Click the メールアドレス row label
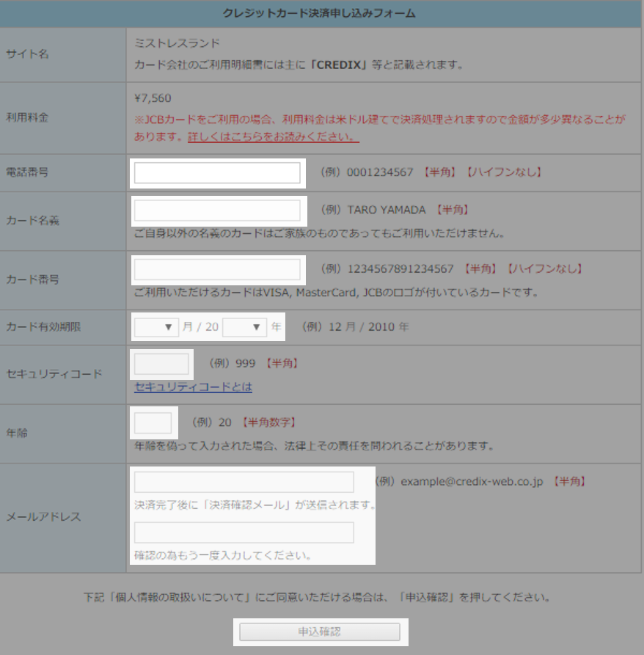 click(43, 517)
